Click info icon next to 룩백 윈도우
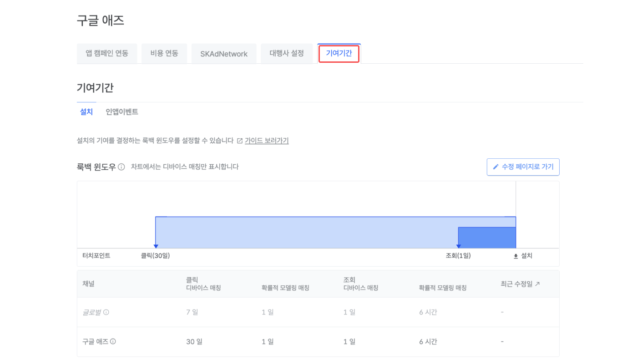The height and width of the screenshot is (364, 637). pyautogui.click(x=121, y=167)
